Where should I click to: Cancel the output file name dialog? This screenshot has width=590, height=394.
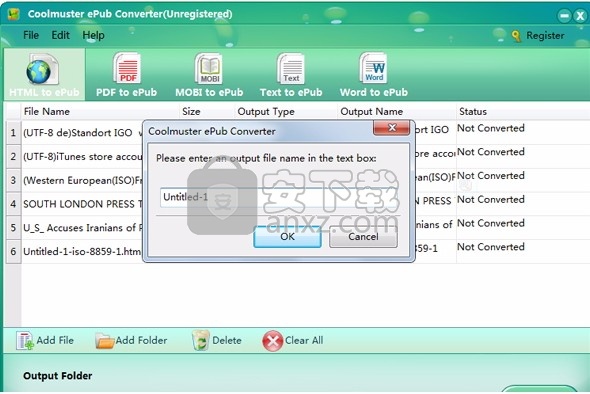(x=363, y=237)
